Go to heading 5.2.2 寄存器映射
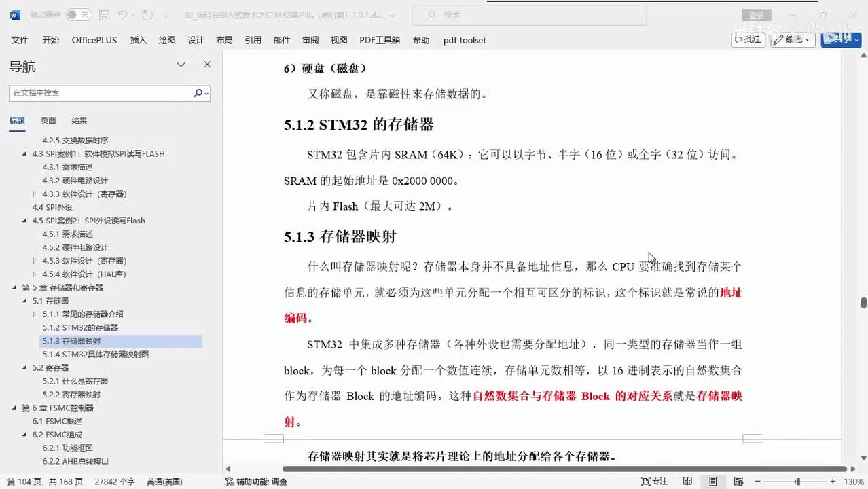 click(71, 395)
